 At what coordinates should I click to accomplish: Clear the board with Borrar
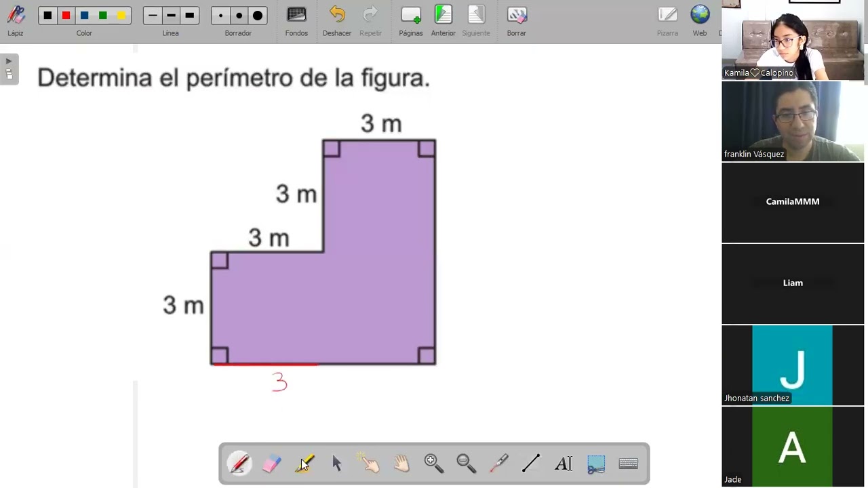click(517, 20)
